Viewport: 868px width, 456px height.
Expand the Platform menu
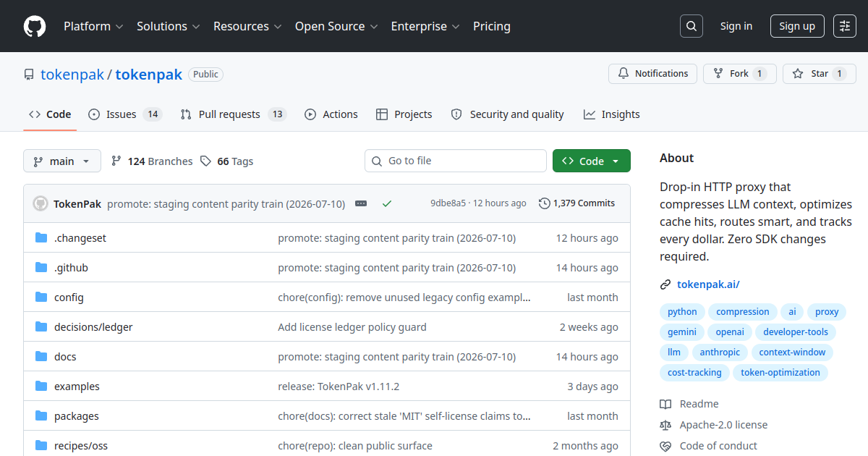93,26
